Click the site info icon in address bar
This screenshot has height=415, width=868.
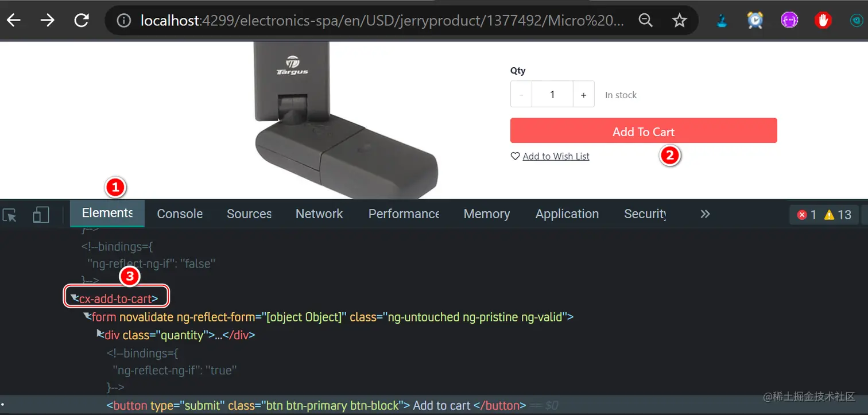[x=123, y=21]
